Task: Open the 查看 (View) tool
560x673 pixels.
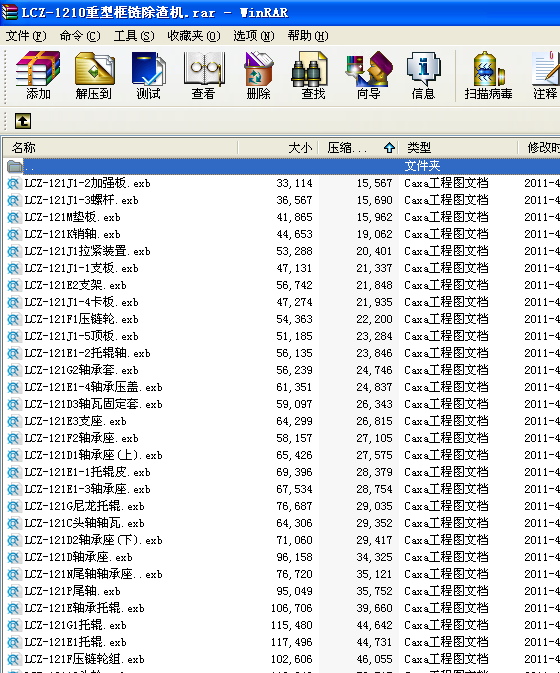Action: pyautogui.click(x=203, y=76)
